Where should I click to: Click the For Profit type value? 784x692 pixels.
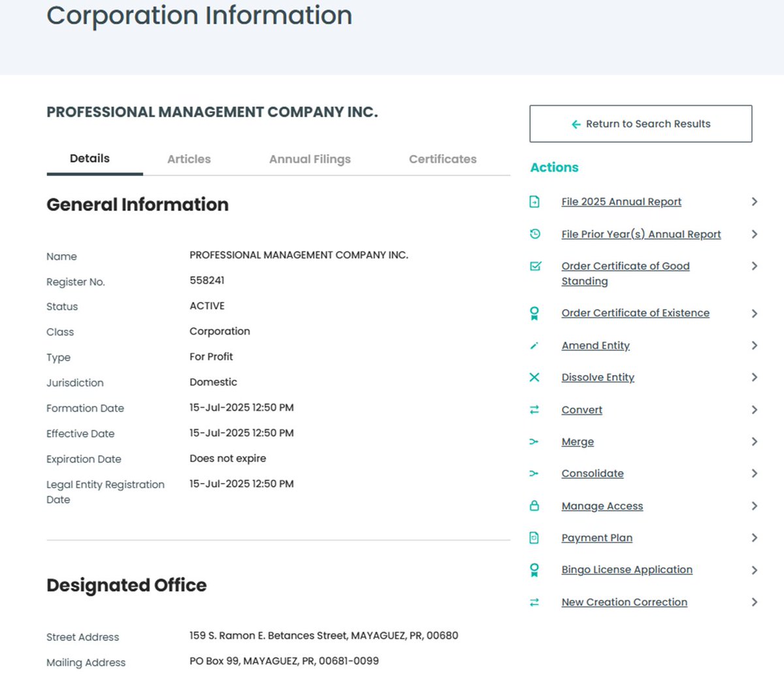[211, 357]
